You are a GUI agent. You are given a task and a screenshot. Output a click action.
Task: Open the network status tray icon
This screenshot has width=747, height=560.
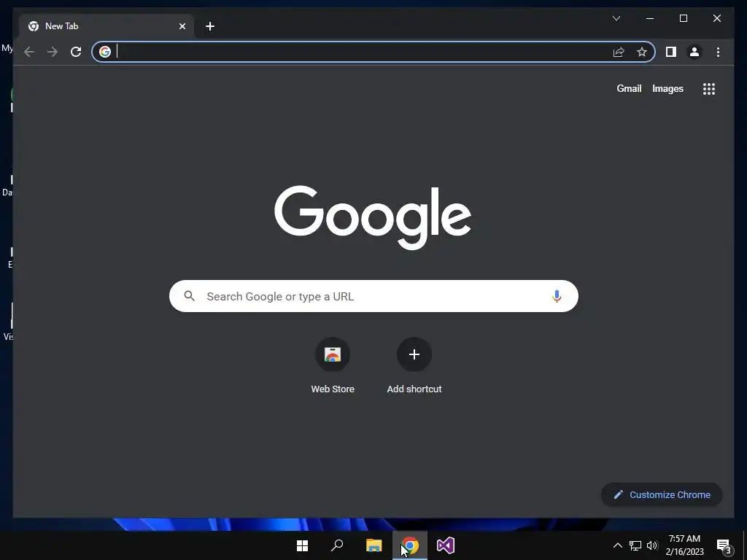pos(635,545)
